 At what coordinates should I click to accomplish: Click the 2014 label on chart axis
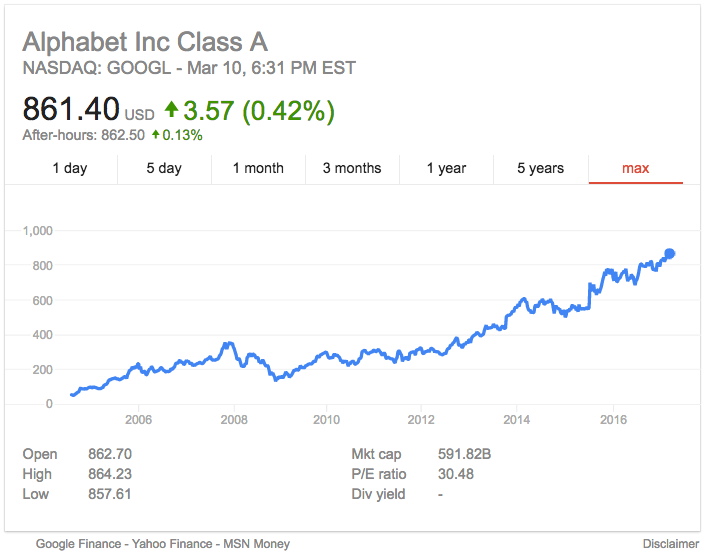[516, 420]
